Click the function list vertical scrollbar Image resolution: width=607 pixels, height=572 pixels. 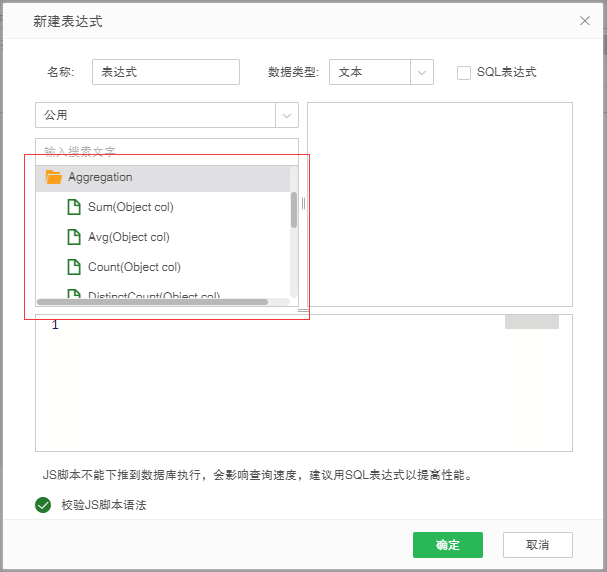pyautogui.click(x=294, y=210)
